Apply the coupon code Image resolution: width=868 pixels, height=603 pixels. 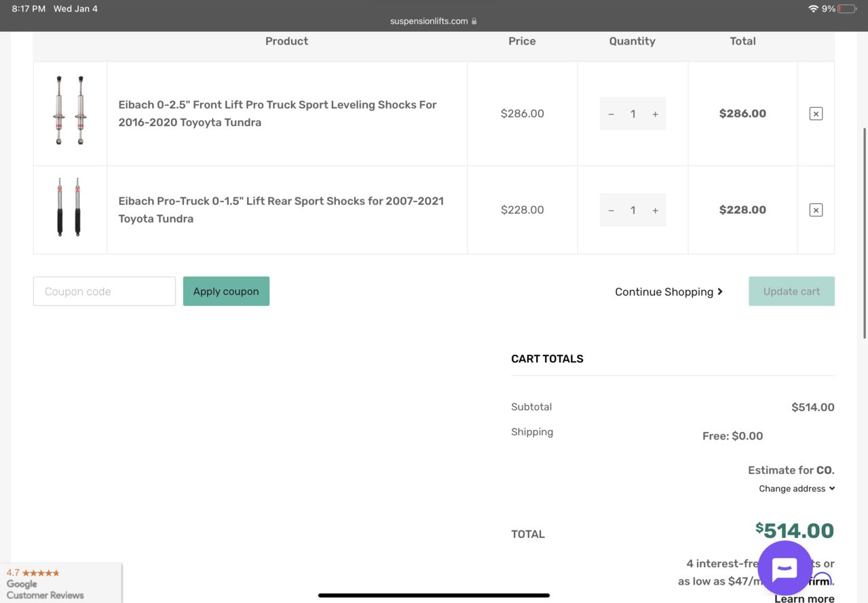point(226,291)
